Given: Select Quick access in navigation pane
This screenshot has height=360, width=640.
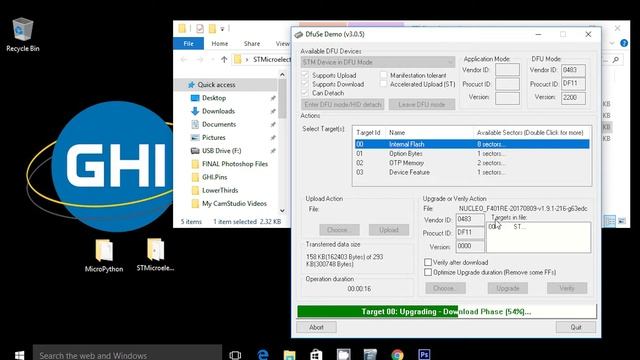Looking at the screenshot, I should (226, 85).
